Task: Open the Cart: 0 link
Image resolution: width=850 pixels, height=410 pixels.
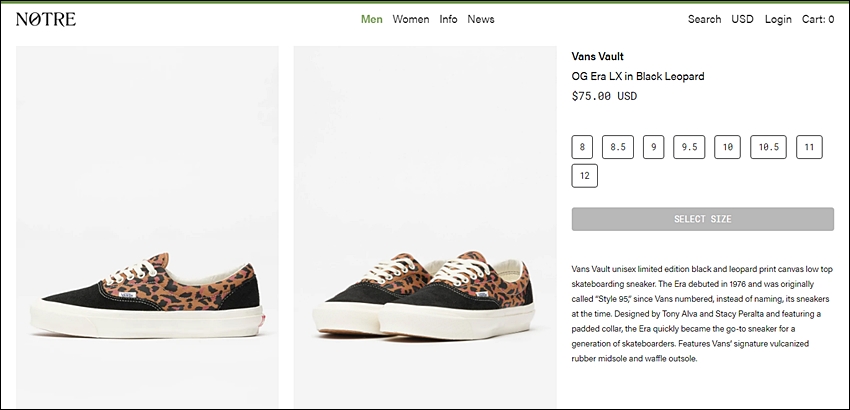Action: coord(818,19)
